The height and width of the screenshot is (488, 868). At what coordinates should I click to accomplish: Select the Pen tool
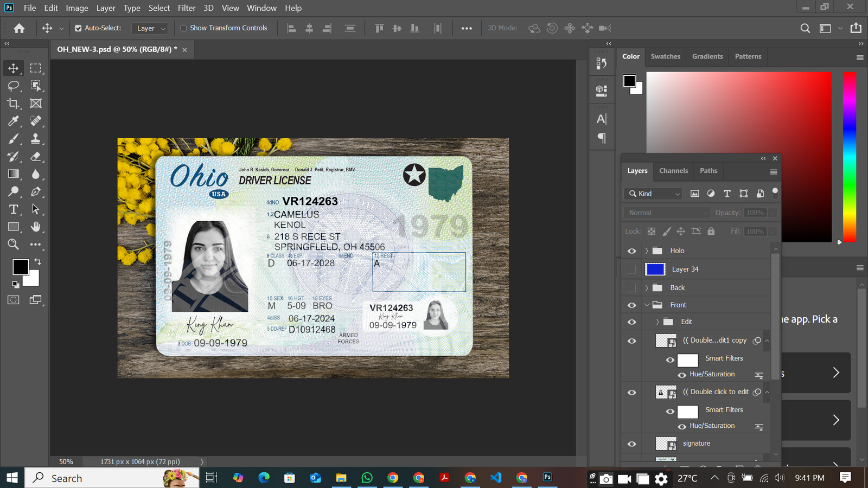coord(36,191)
